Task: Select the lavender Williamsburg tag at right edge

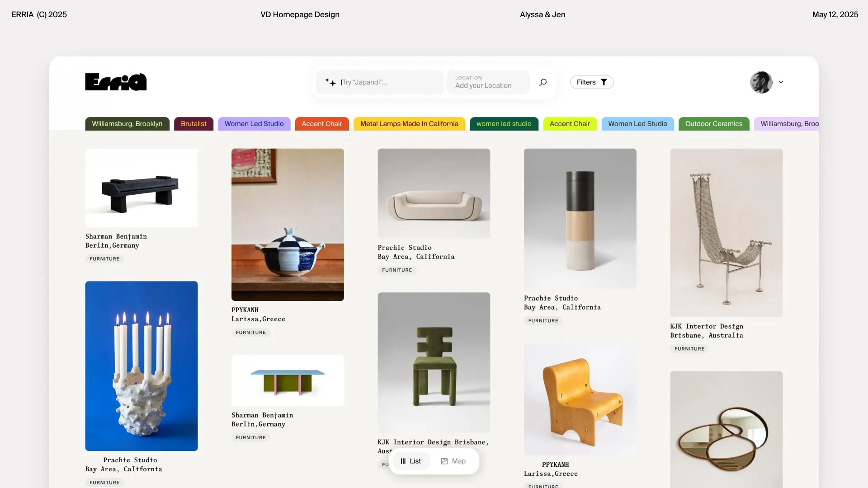Action: tap(786, 124)
